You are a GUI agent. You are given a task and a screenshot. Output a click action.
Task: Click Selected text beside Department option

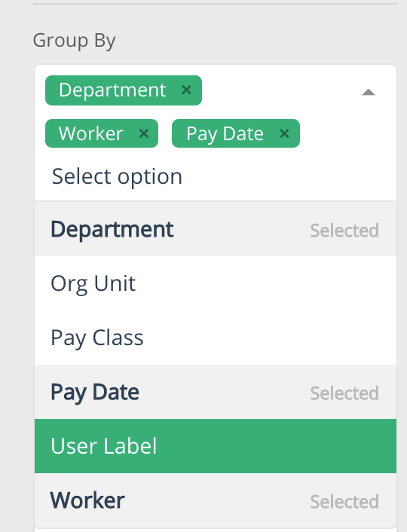pyautogui.click(x=344, y=231)
